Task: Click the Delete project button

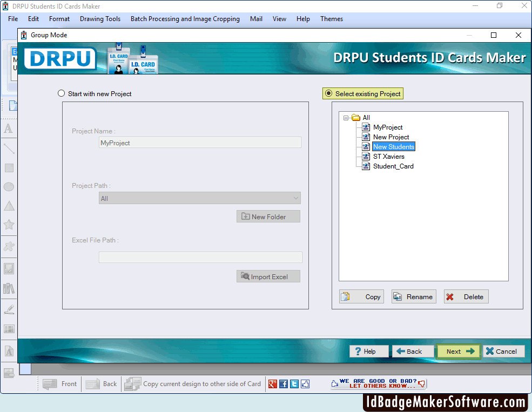Action: 466,296
